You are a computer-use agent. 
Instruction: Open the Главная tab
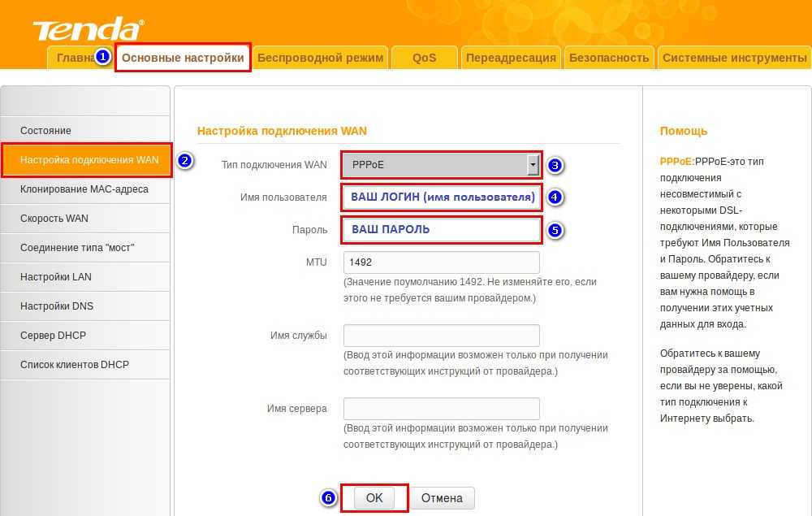[71, 58]
